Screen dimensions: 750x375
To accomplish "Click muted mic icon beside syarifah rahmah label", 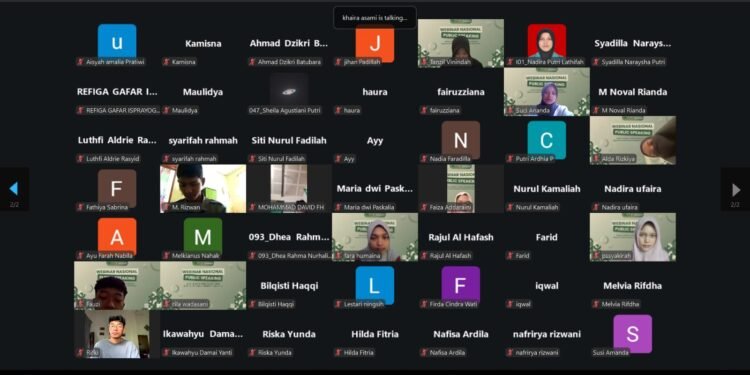I will click(x=166, y=158).
